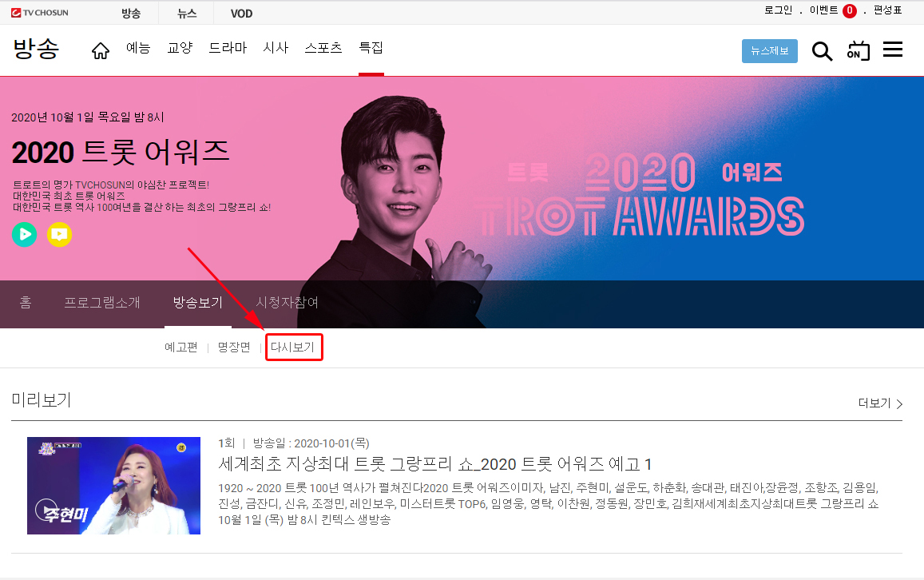Open the 교양 category
924x580 pixels.
(x=180, y=48)
